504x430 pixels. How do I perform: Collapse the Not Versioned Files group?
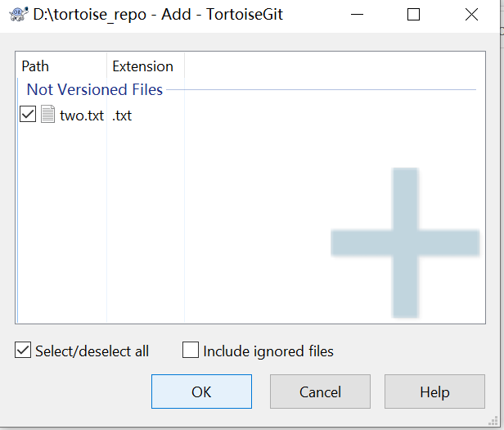(95, 89)
